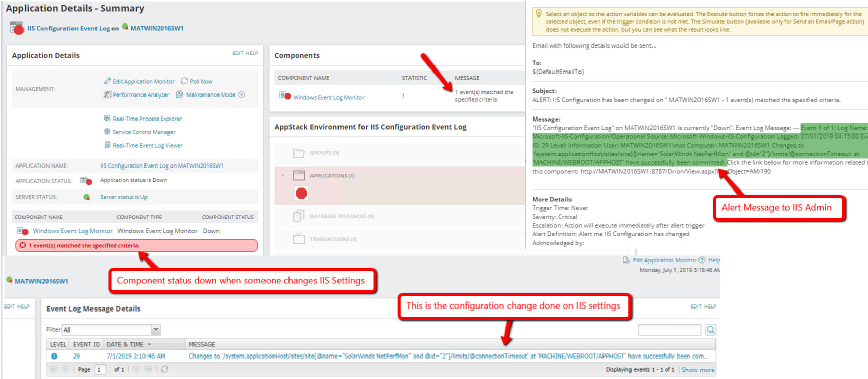The image size is (868, 379).
Task: Click the Maintenance Mode icon
Action: (x=179, y=94)
